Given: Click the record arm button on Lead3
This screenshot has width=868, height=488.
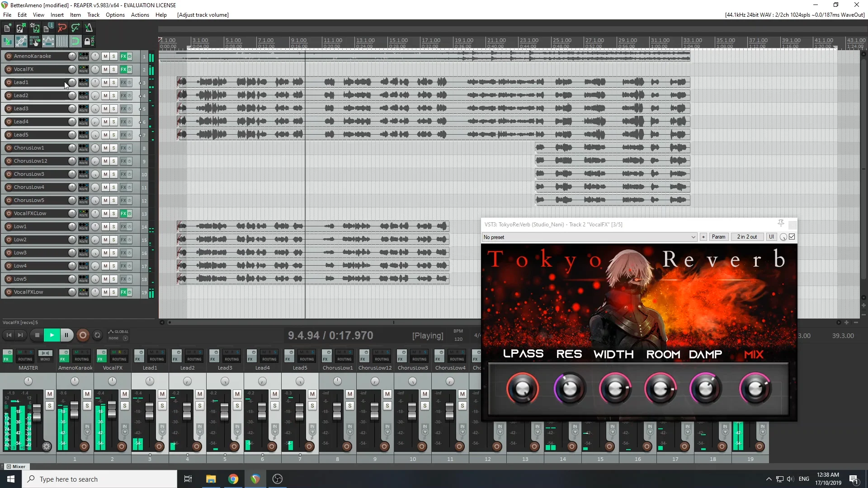Looking at the screenshot, I should point(8,108).
